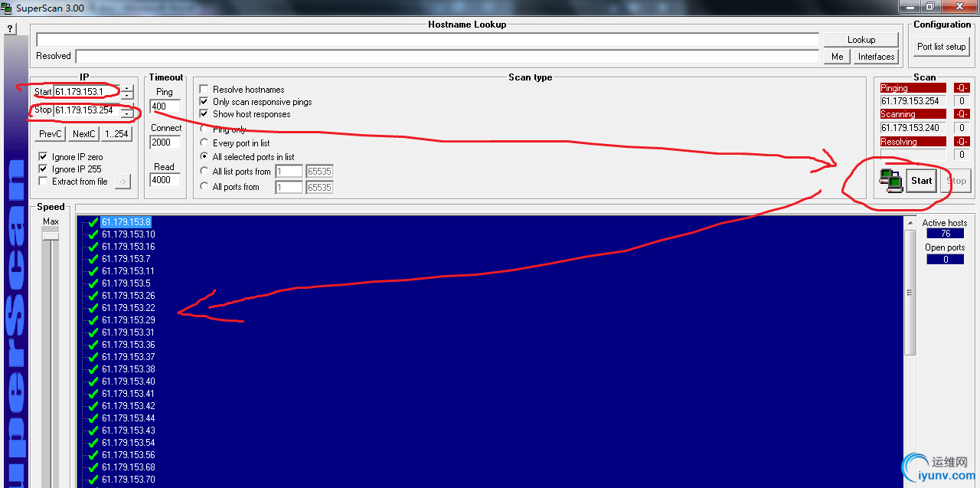Viewport: 980px width, 488px height.
Task: Click the green check icon for 61.179.153.54
Action: pos(93,443)
